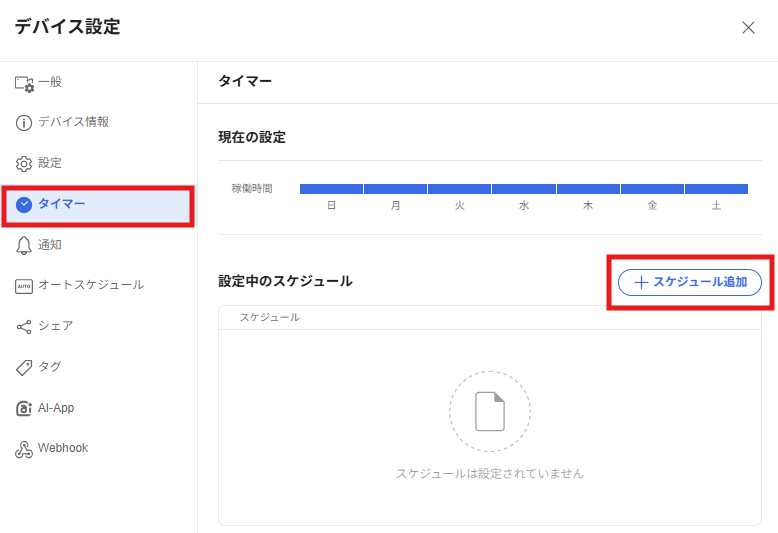Click the 設定中のスケジュール heading

coord(285,281)
